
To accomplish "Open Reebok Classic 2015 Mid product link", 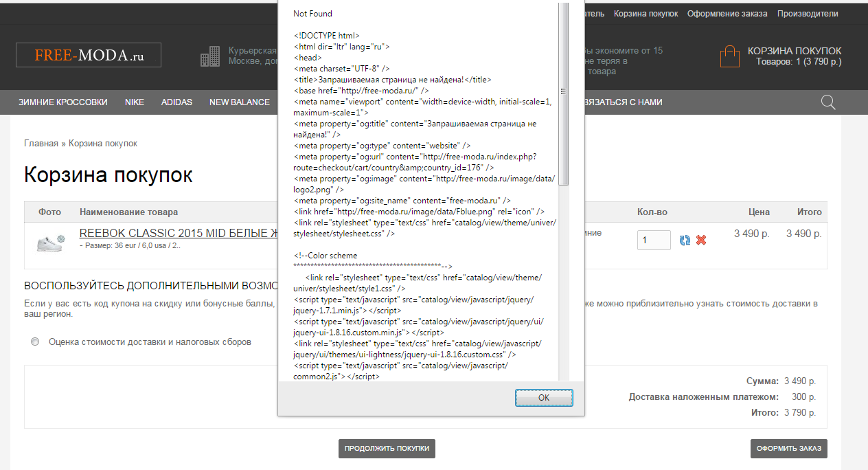I will pos(179,234).
